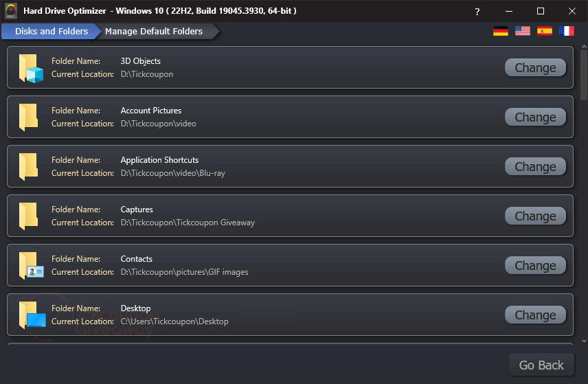Select the French flag language
This screenshot has height=384, width=588.
[x=566, y=31]
